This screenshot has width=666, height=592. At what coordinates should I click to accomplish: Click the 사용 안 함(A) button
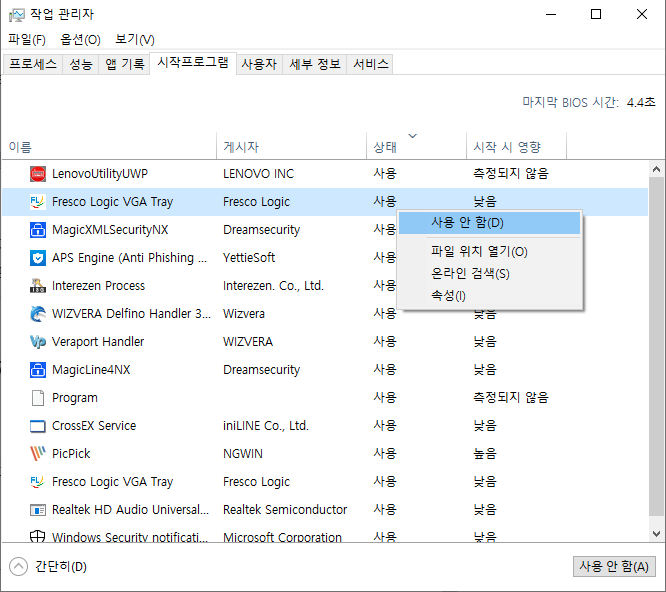coord(614,567)
